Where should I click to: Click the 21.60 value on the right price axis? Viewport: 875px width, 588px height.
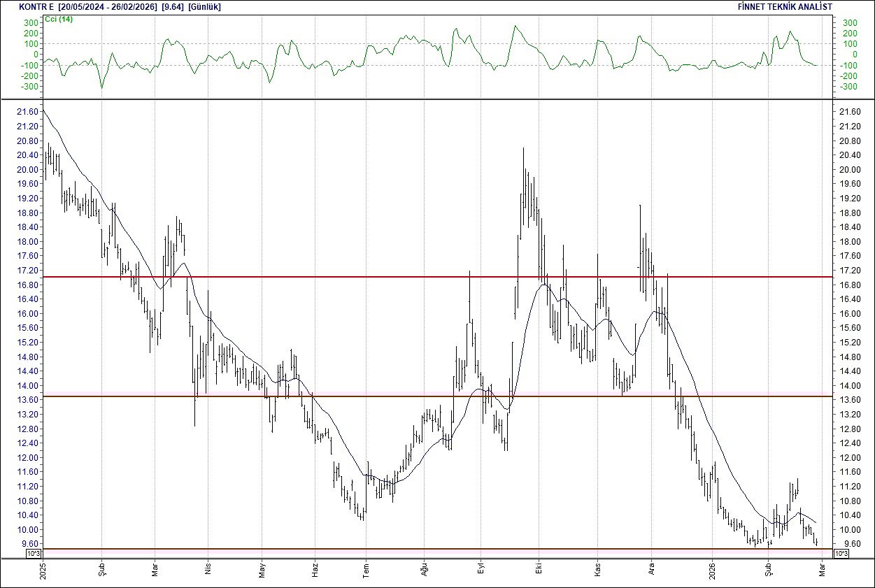coord(849,111)
